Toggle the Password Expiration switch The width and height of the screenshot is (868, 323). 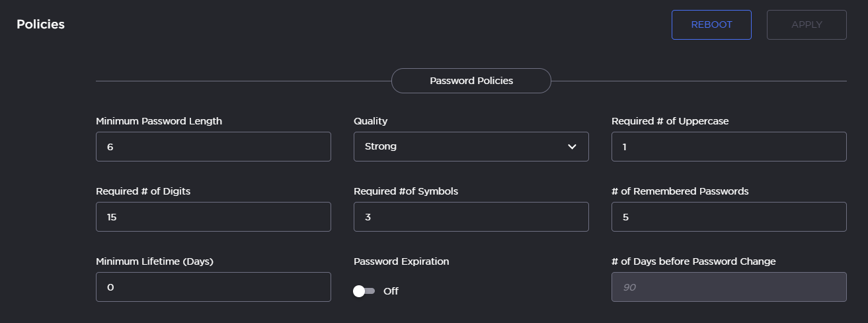point(364,291)
